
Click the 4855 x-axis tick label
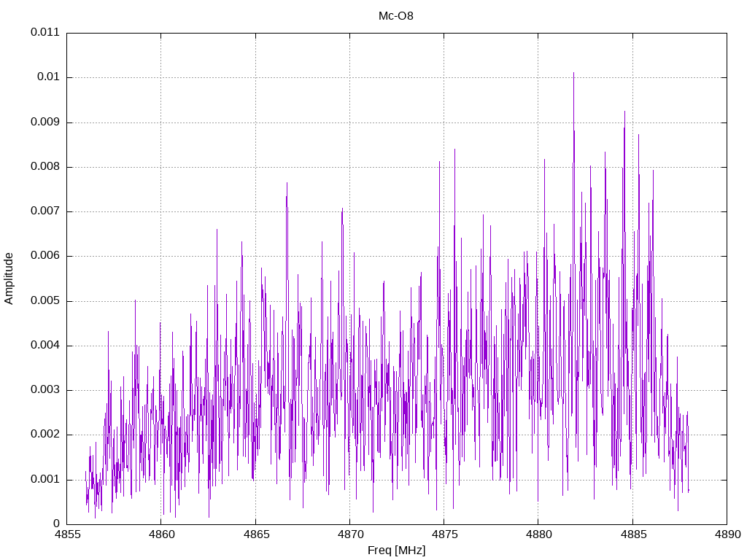[x=67, y=534]
